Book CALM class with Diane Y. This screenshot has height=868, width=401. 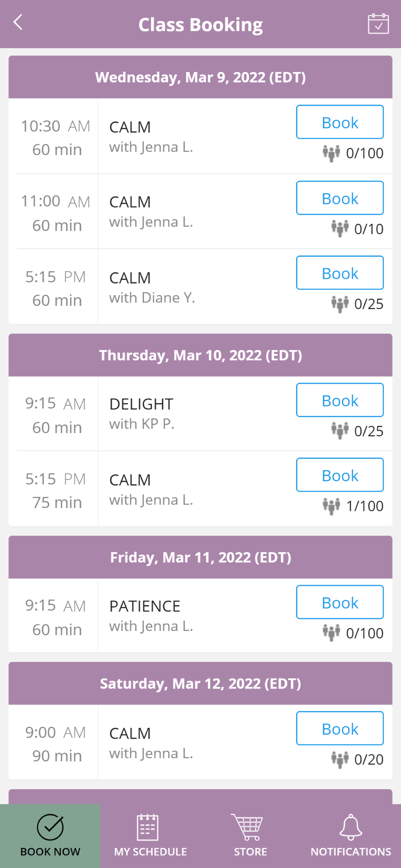tap(340, 273)
